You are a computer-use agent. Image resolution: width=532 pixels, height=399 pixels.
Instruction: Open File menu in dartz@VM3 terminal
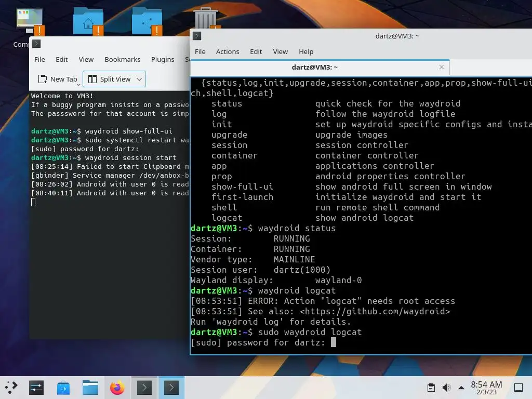pos(200,51)
